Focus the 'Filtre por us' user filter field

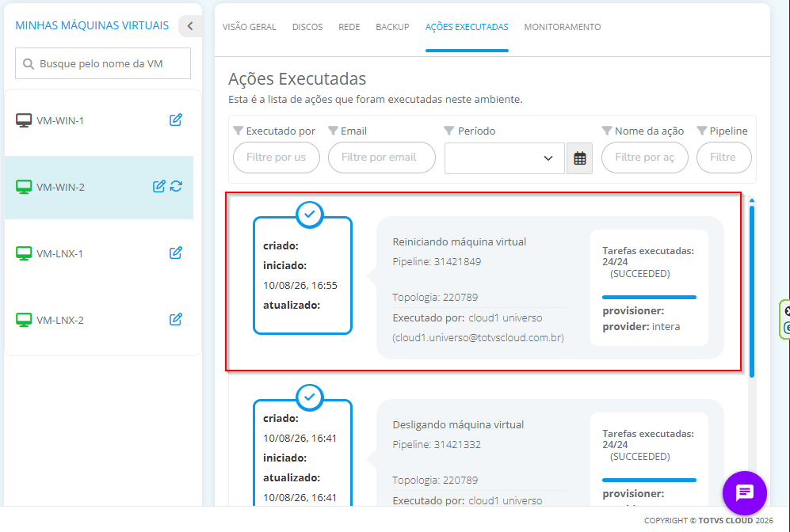(276, 158)
